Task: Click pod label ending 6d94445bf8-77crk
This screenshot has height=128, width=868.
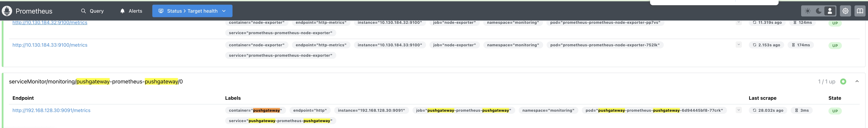Action: (654, 110)
